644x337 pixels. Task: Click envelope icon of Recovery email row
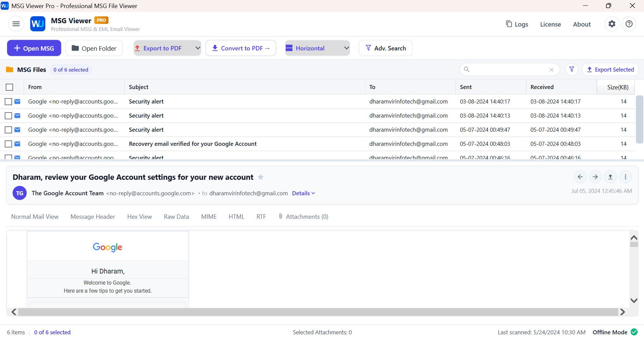pyautogui.click(x=17, y=144)
